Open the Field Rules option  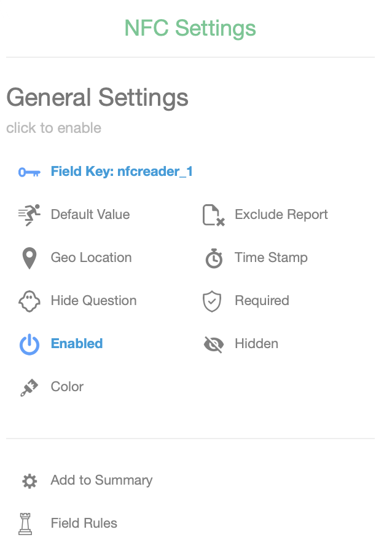(84, 523)
